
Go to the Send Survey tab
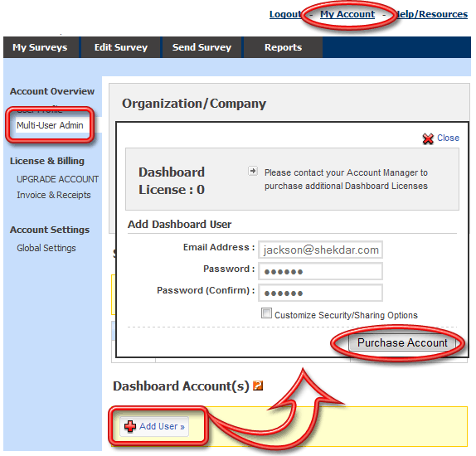(x=202, y=47)
